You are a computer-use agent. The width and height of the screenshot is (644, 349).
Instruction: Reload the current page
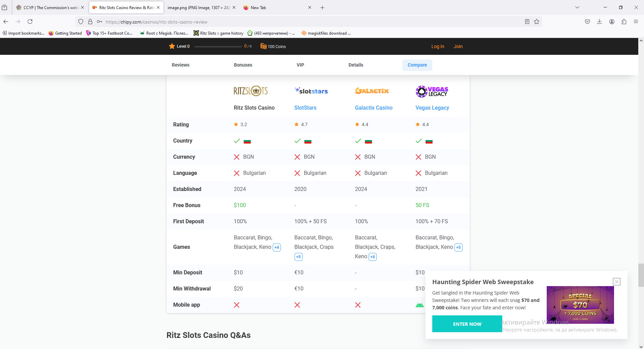coord(30,22)
